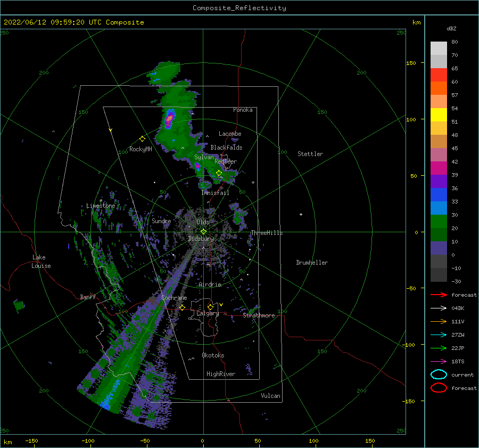Click the ThreeHills label
The image size is (479, 448).
click(267, 233)
